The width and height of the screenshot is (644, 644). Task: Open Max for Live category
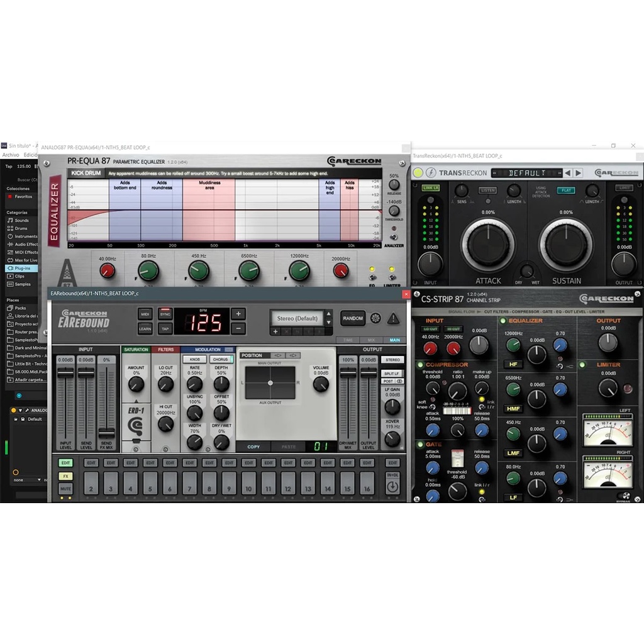click(x=23, y=260)
